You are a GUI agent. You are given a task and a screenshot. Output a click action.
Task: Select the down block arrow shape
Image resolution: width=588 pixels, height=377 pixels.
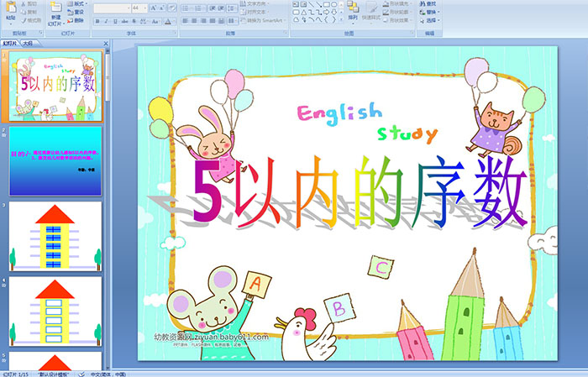[x=334, y=13]
